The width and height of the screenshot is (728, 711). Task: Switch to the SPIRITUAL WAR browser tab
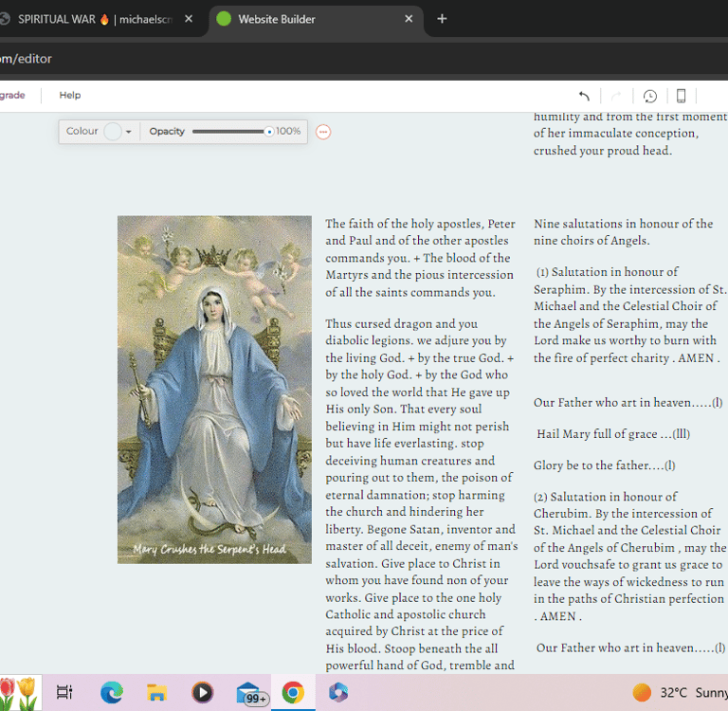point(93,19)
